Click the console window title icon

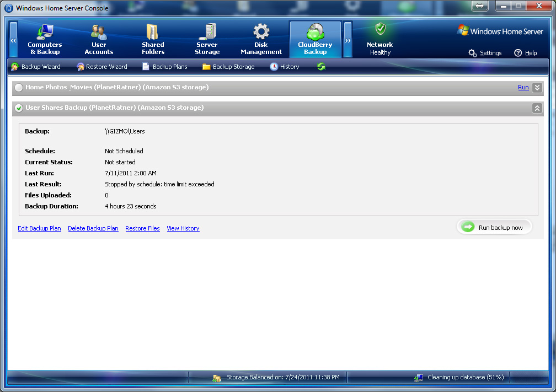pos(9,8)
